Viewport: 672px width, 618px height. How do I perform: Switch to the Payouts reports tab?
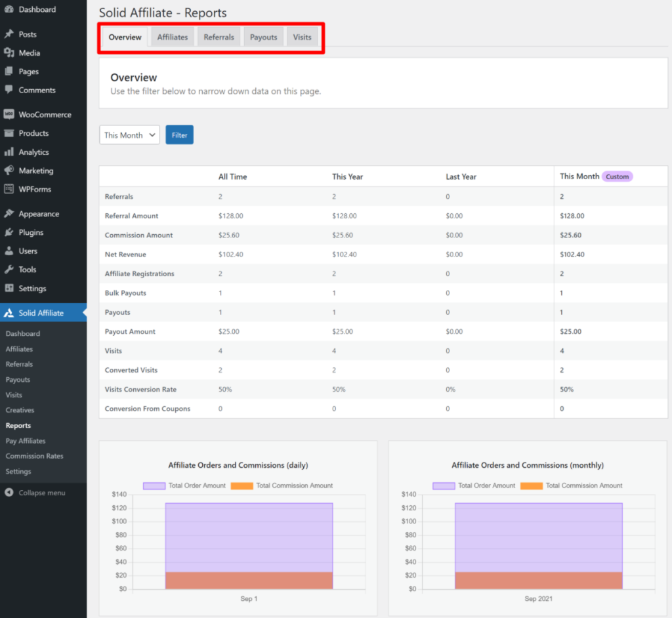point(264,37)
